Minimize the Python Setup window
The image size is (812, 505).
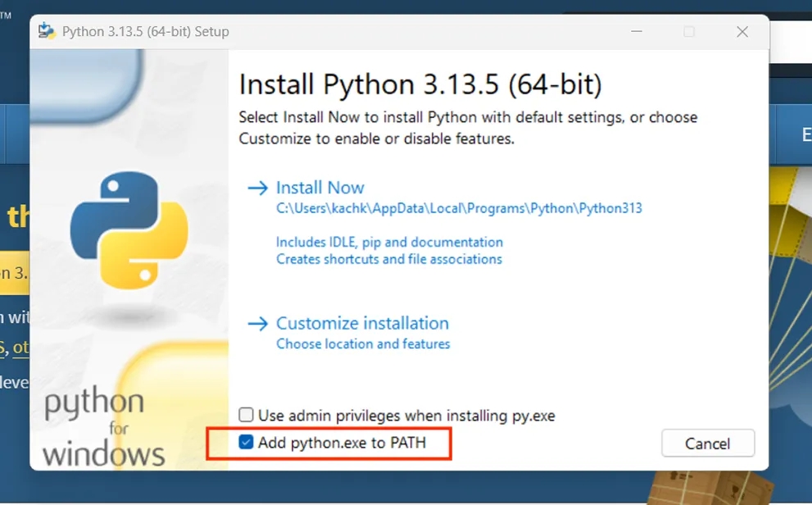click(x=637, y=32)
